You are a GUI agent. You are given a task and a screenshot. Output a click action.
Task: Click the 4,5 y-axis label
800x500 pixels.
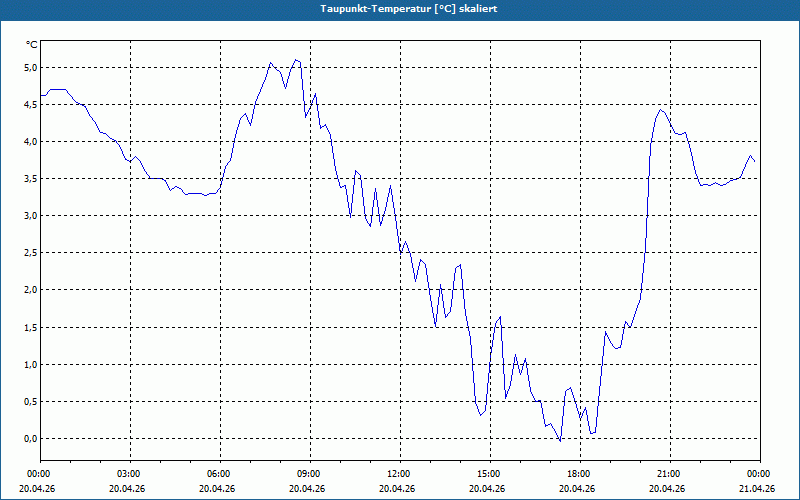[31, 105]
